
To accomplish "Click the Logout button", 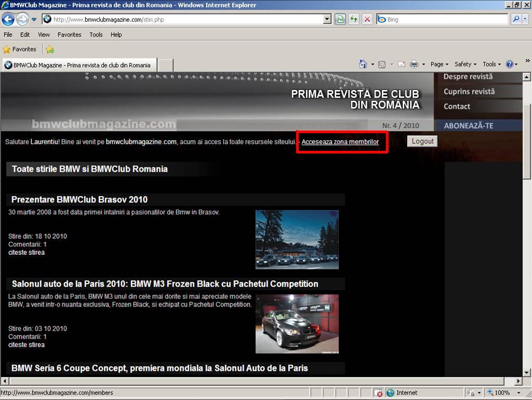I will pyautogui.click(x=422, y=141).
